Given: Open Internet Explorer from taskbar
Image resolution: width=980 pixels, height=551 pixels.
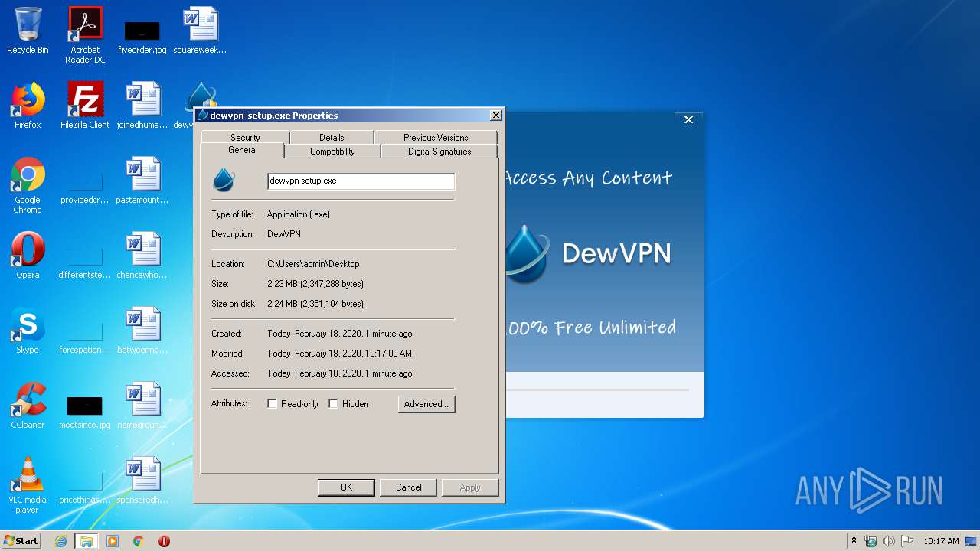Looking at the screenshot, I should [60, 541].
